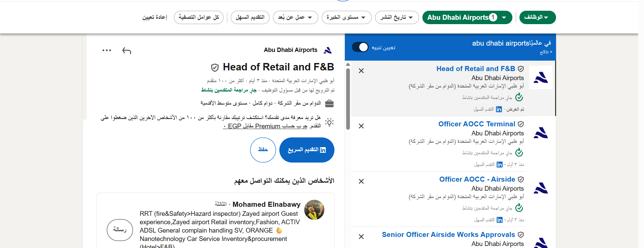
Task: Click company logo of Head of Retail listing
Action: pyautogui.click(x=541, y=77)
